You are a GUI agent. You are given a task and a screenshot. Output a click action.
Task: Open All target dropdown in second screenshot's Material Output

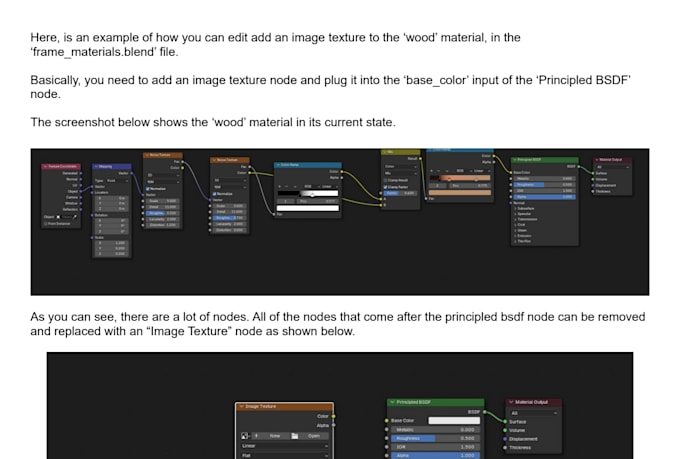(x=534, y=413)
